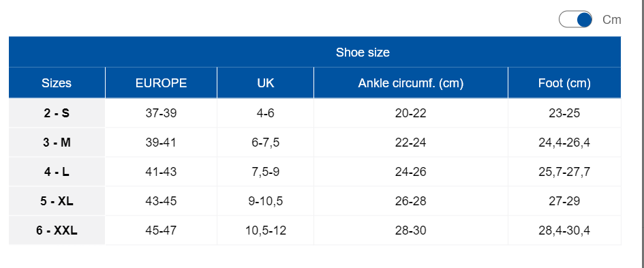Click the 37-39 Europe size cell
Image resolution: width=644 pixels, height=268 pixels.
[x=161, y=113]
